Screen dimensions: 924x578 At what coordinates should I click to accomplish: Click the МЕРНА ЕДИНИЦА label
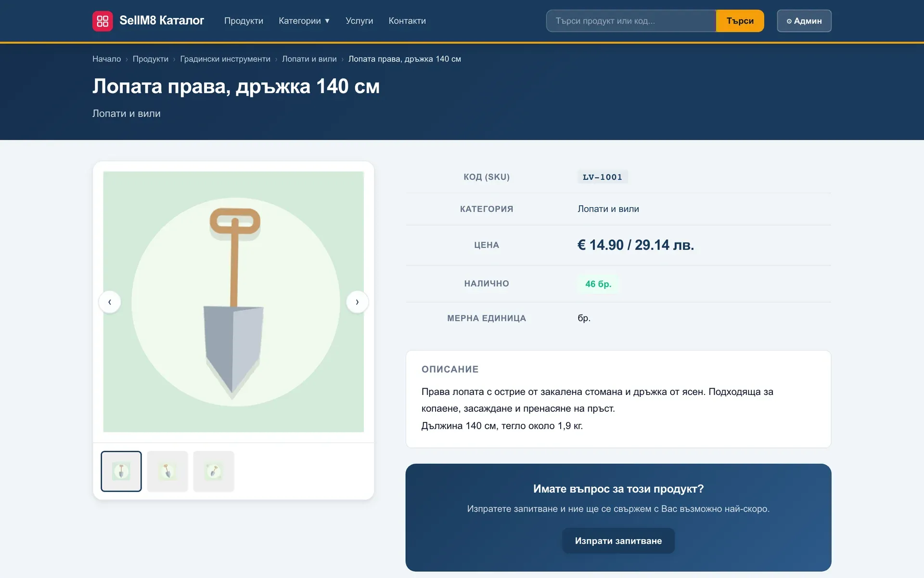487,318
